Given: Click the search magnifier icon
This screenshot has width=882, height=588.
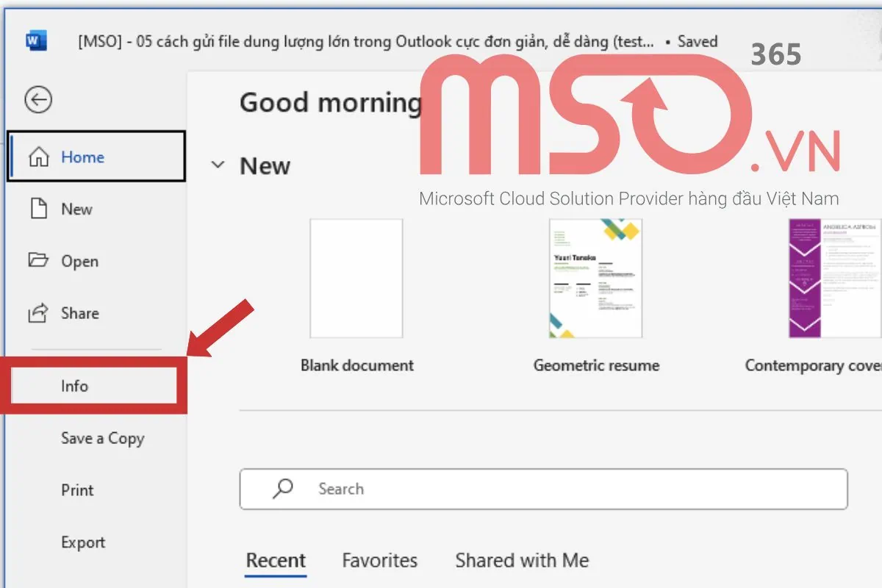Looking at the screenshot, I should pyautogui.click(x=282, y=488).
